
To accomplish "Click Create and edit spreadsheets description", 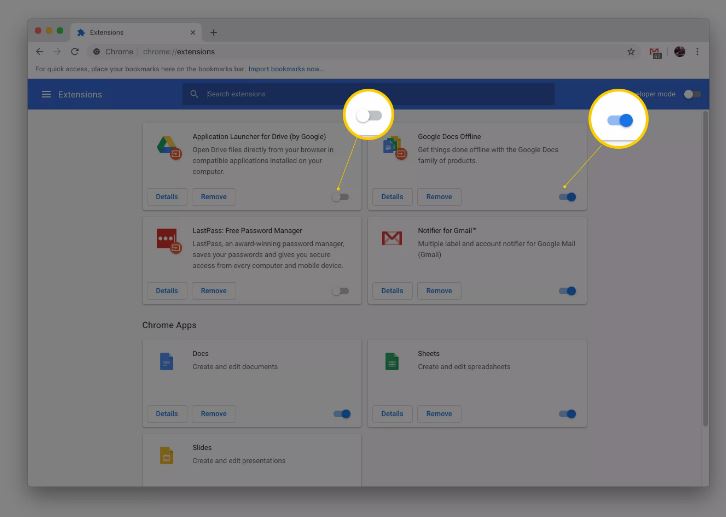I will [464, 367].
